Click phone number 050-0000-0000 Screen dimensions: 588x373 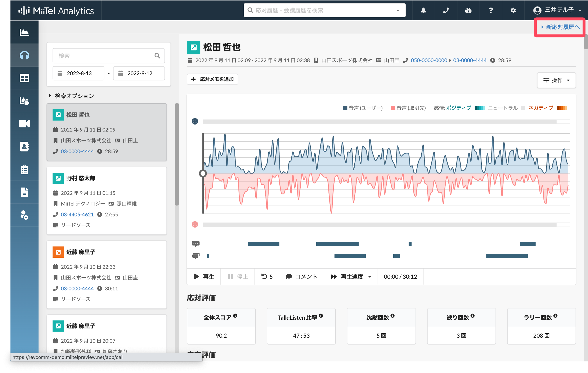tap(429, 60)
